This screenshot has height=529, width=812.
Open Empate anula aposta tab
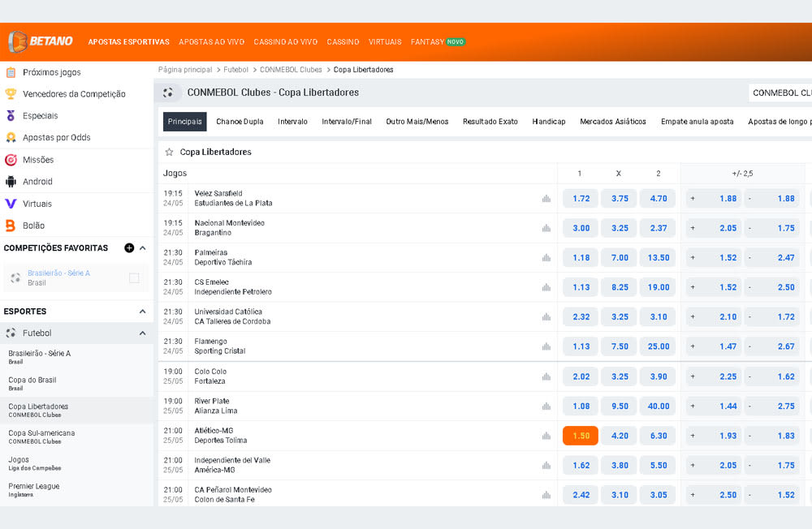coord(697,122)
